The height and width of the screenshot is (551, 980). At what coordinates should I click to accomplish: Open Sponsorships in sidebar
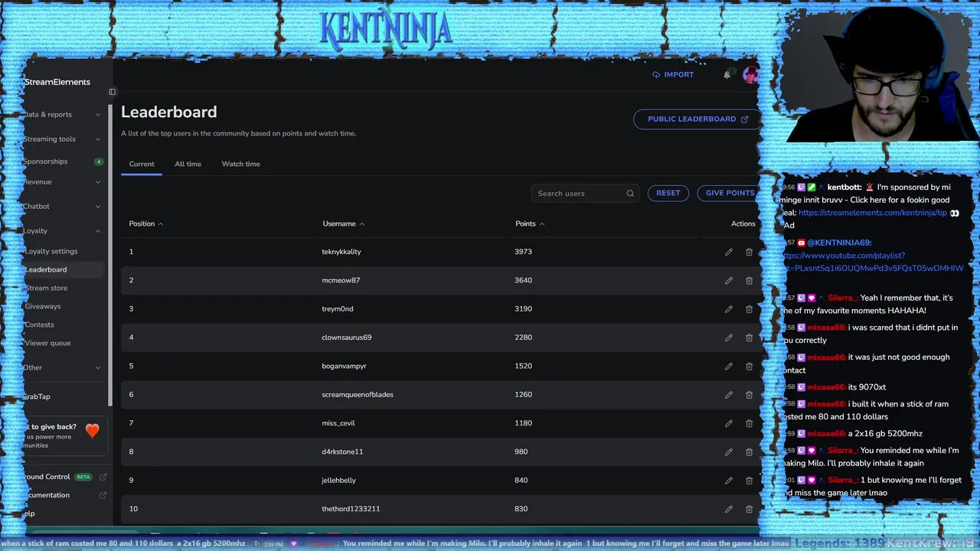click(61, 161)
